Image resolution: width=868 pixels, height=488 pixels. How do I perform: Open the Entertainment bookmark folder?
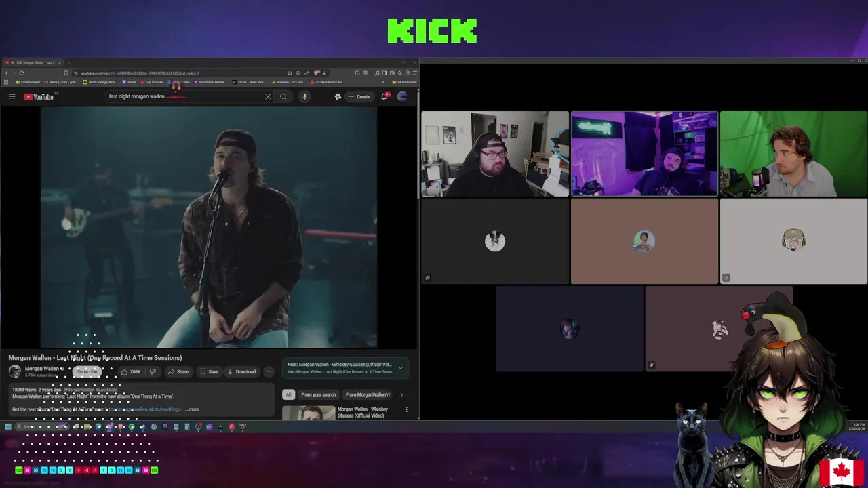tap(28, 82)
